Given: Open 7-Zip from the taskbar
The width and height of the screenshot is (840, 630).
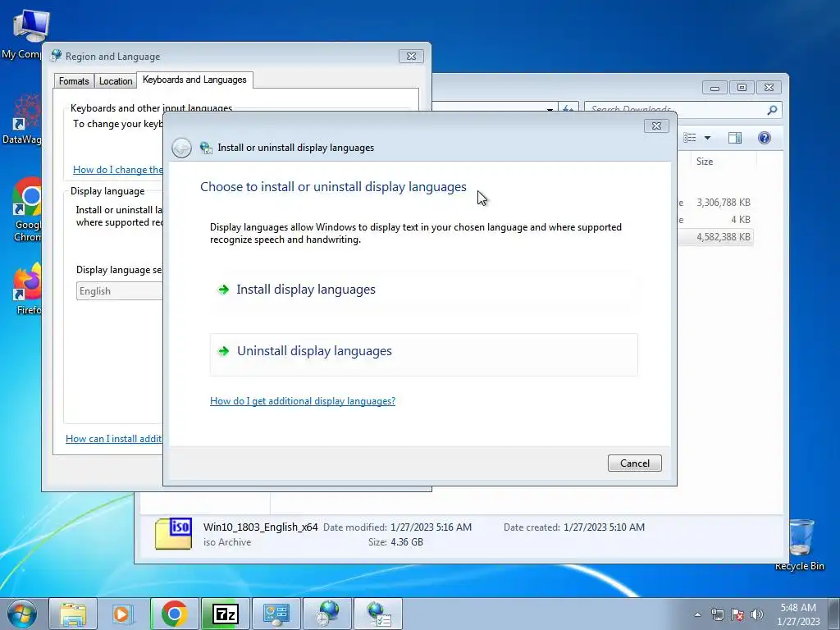Looking at the screenshot, I should 225,614.
